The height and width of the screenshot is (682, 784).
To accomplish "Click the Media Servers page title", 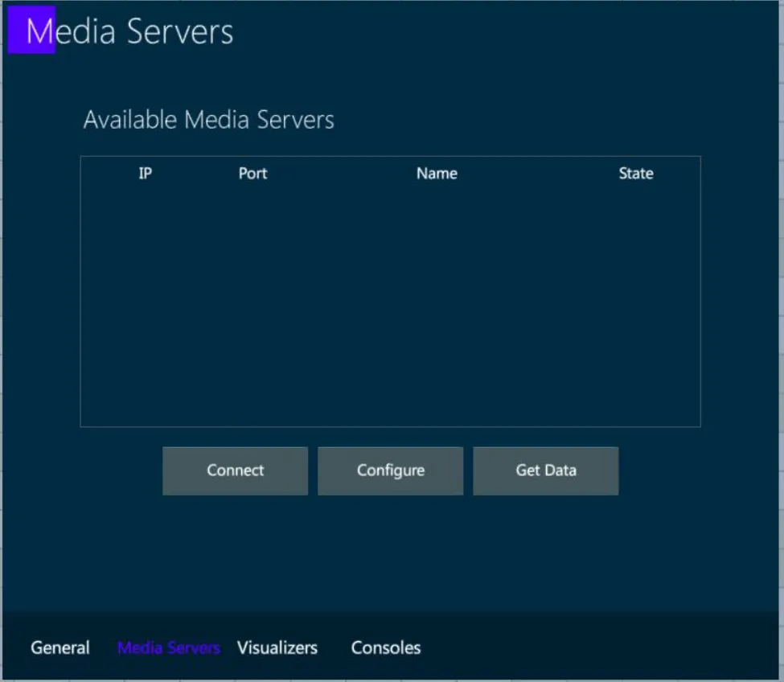I will (129, 31).
